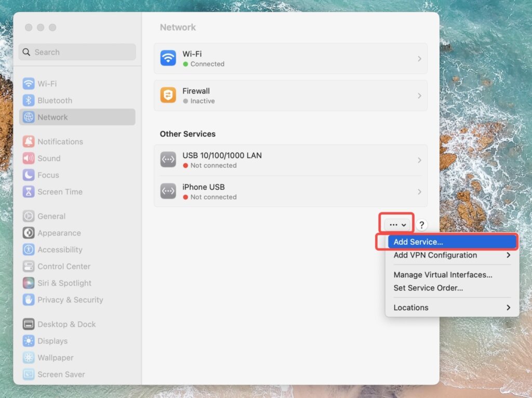Select the Sound icon in the sidebar
The width and height of the screenshot is (532, 398).
click(28, 158)
